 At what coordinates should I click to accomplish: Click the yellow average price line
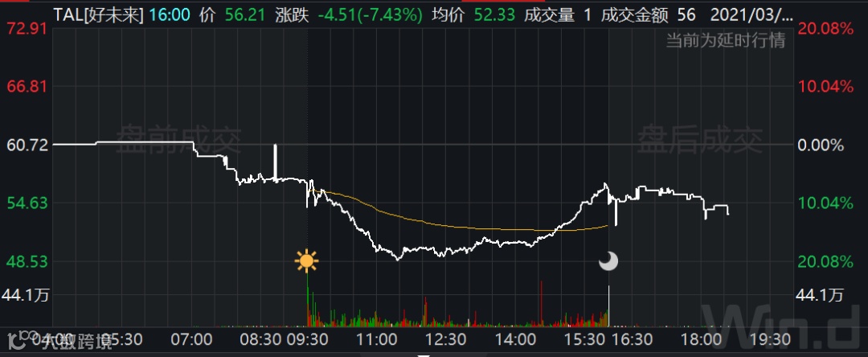(x=460, y=225)
